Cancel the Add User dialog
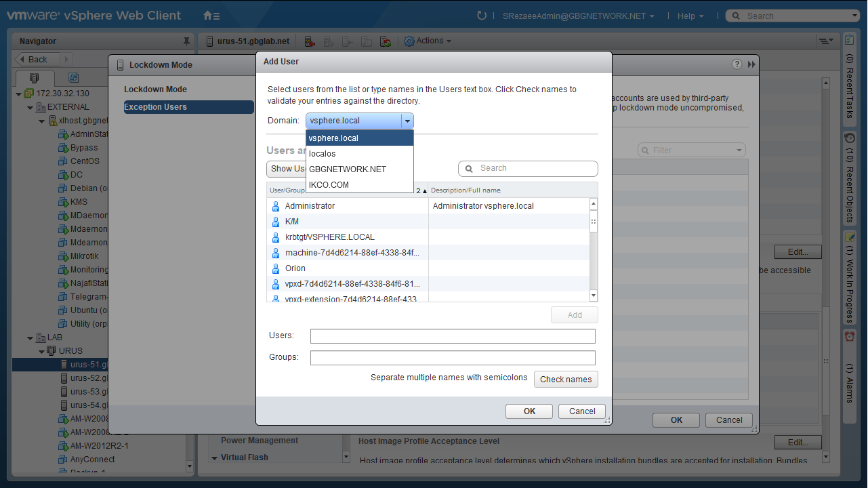This screenshot has height=488, width=868. click(583, 411)
